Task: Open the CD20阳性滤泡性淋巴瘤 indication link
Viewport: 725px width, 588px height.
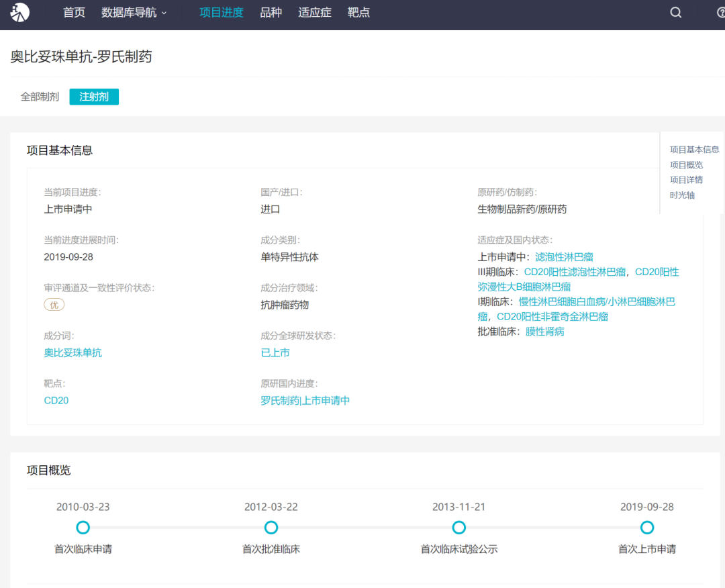Action: click(575, 272)
